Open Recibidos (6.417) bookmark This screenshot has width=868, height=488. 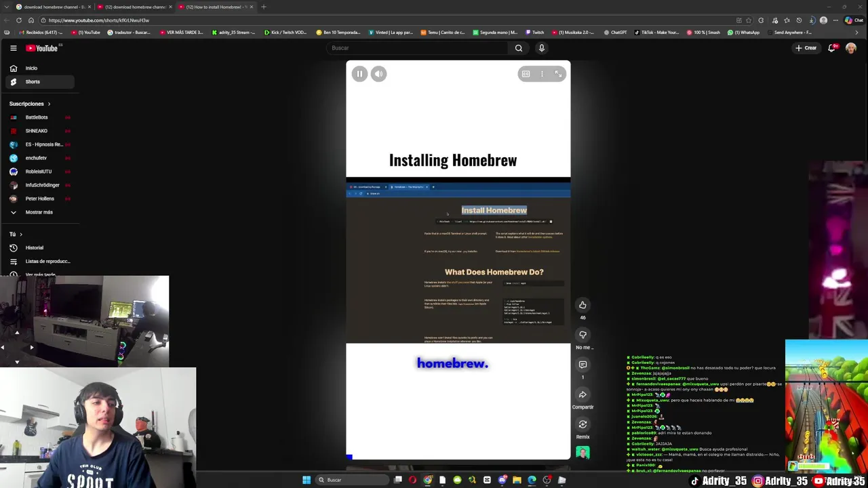point(41,33)
